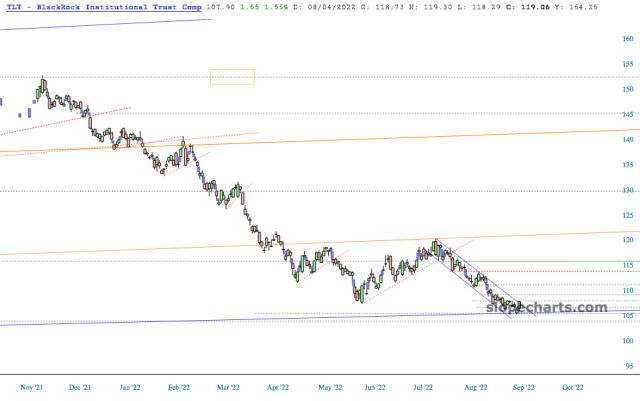Select the 95 price axis label
640x401 pixels.
629,366
